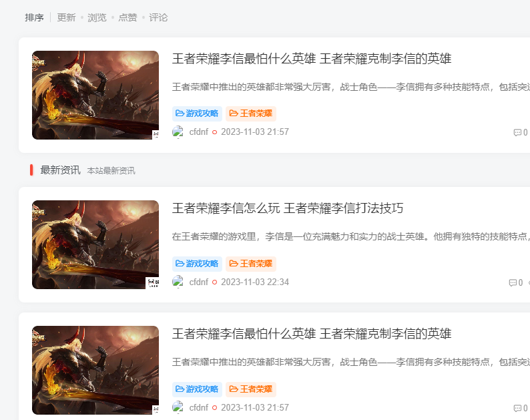The image size is (530, 420).
Task: Select 王者荣耀 tag on third article
Action: (x=251, y=389)
